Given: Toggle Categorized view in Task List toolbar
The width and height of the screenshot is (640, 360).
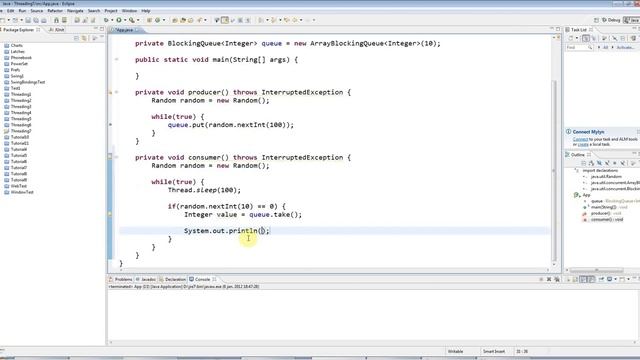Looking at the screenshot, I should pyautogui.click(x=586, y=38).
